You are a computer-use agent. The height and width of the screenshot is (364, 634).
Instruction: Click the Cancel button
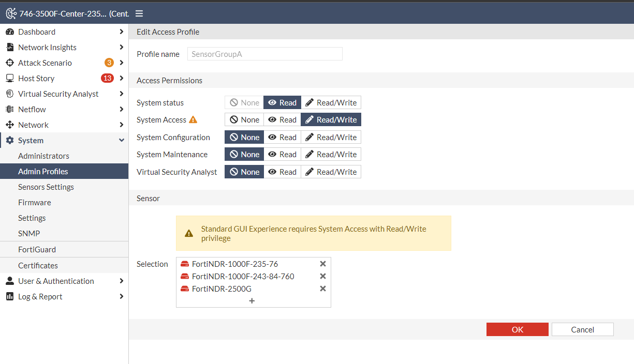(583, 329)
